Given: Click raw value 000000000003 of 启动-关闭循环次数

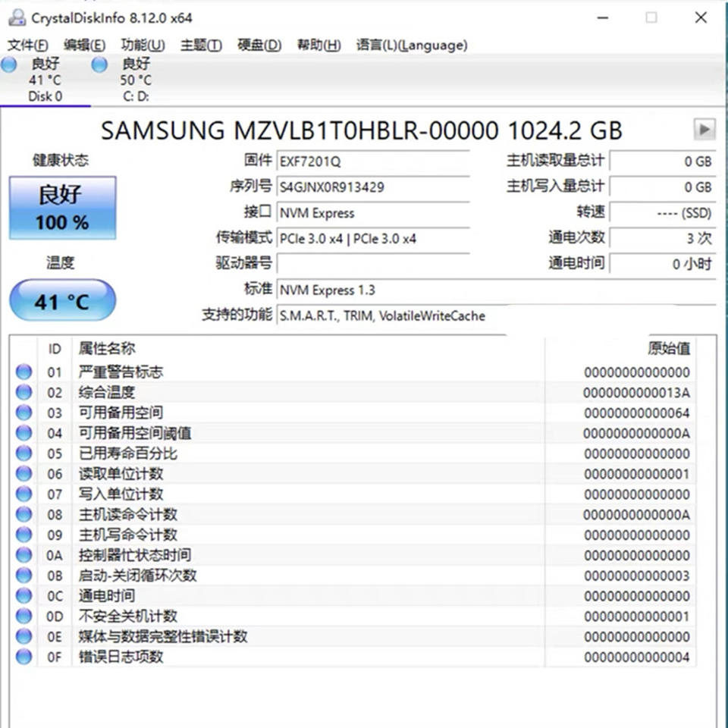Looking at the screenshot, I should (636, 576).
